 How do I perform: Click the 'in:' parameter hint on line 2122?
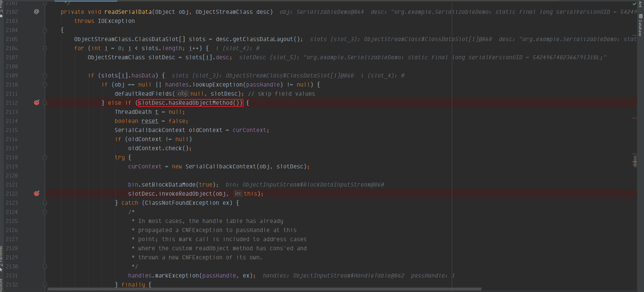[x=238, y=194]
